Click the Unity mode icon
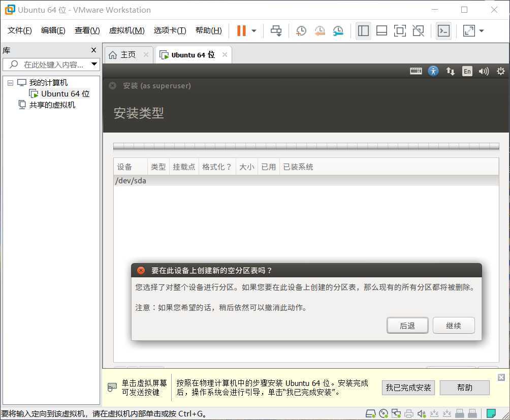510x420 pixels. [418, 31]
